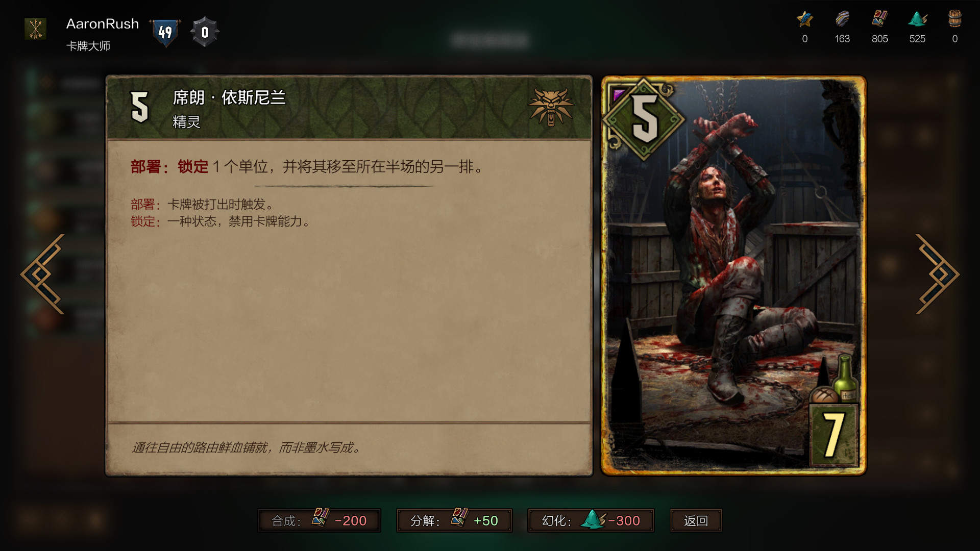Screen dimensions: 980x551
Task: Click the wolf head faction emblem
Action: coord(551,107)
